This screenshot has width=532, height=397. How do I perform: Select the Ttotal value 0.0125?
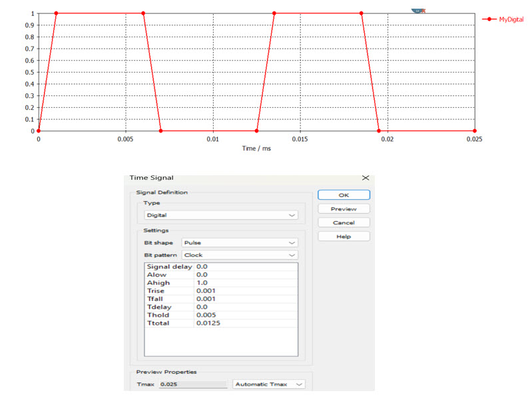245,323
